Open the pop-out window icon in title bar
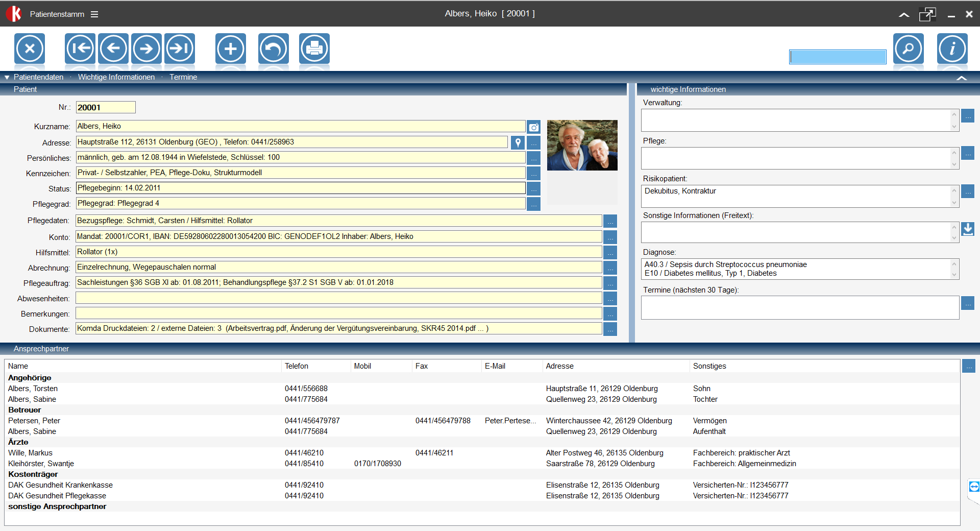Image resolution: width=980 pixels, height=531 pixels. 927,14
